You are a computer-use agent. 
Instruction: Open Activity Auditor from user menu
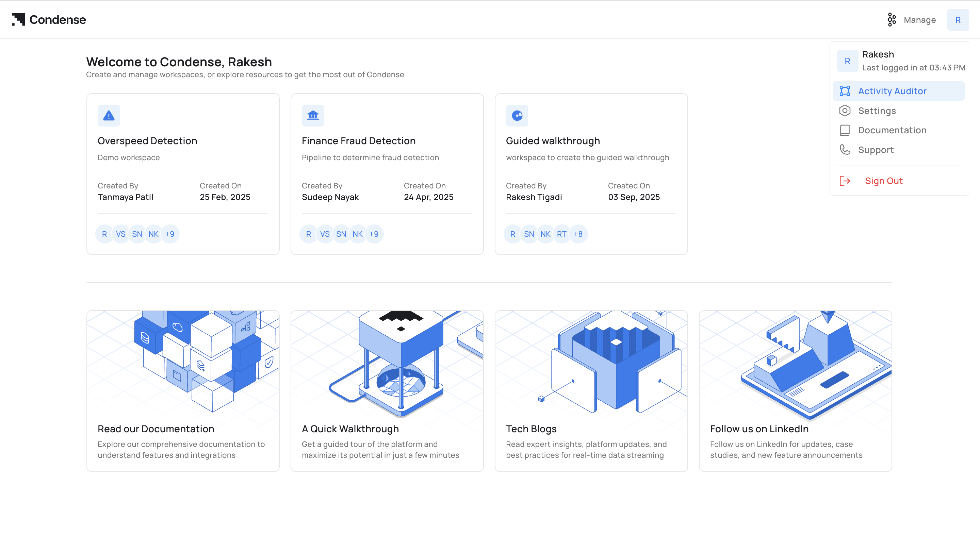pos(892,91)
